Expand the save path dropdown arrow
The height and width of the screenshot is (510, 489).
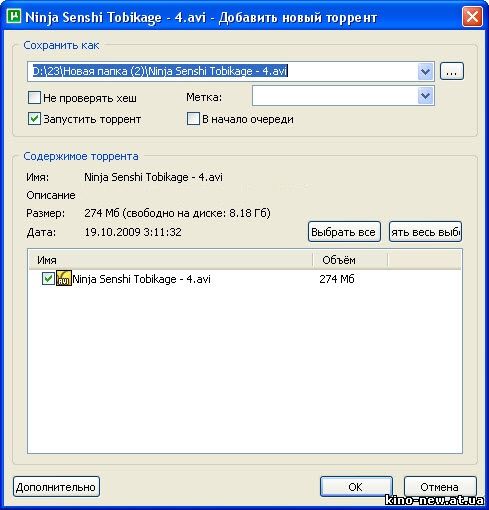point(425,71)
